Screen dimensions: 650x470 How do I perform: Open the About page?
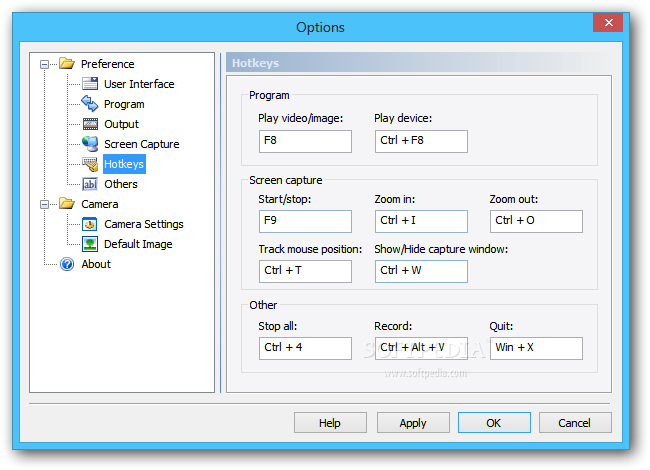96,264
